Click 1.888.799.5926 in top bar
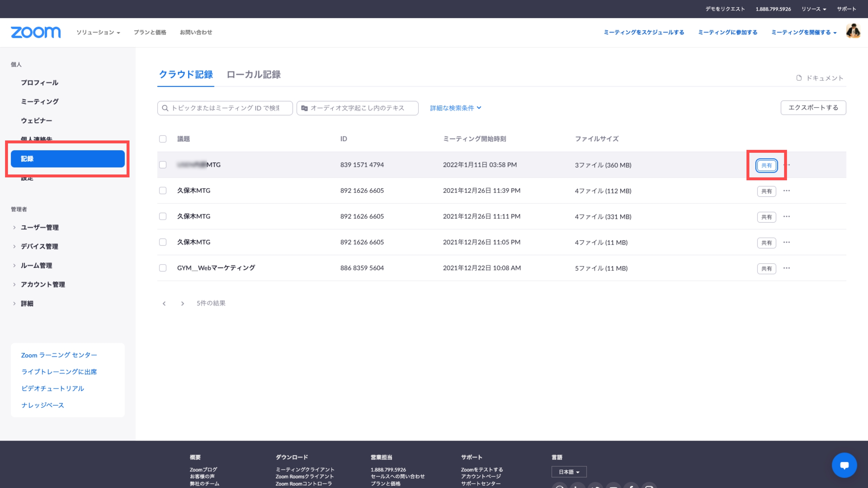Screen dimensions: 868x488 pos(773,9)
